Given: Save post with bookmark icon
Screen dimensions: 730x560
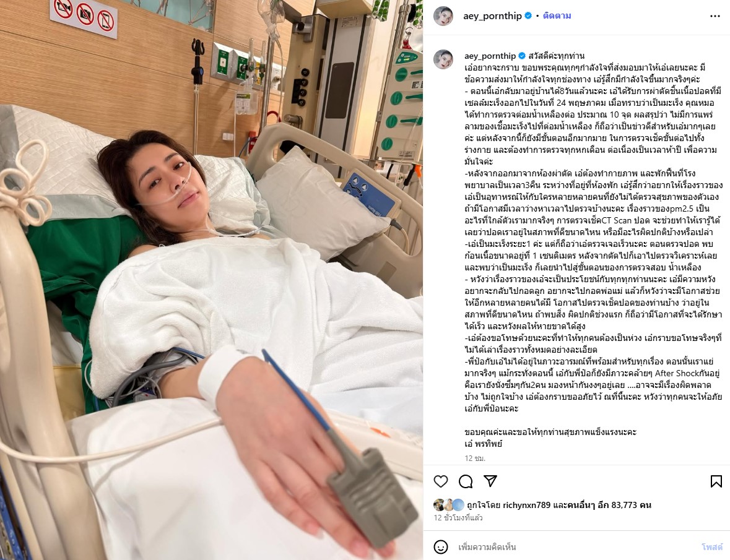Looking at the screenshot, I should (x=716, y=481).
